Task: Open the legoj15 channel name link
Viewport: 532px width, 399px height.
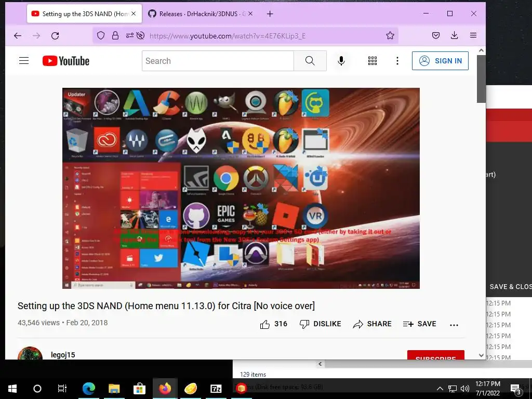Action: coord(63,355)
